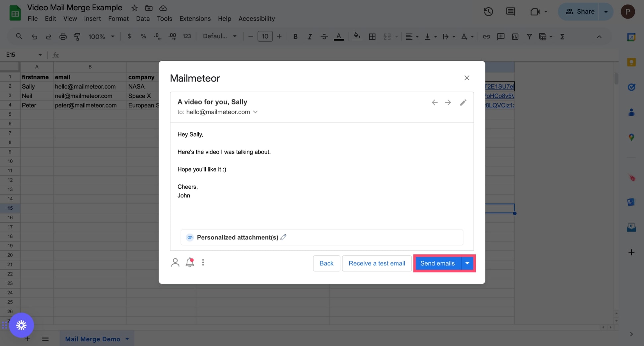This screenshot has width=644, height=346.
Task: Open version history clock icon
Action: click(488, 12)
